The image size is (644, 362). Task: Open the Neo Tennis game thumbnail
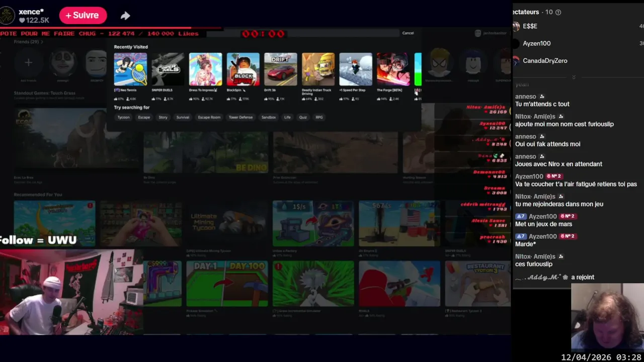130,69
